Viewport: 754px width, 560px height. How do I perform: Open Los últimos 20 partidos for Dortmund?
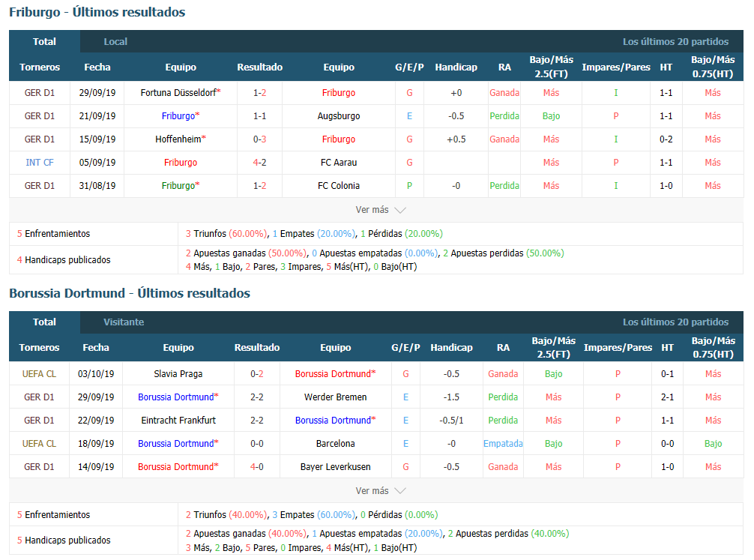point(675,322)
